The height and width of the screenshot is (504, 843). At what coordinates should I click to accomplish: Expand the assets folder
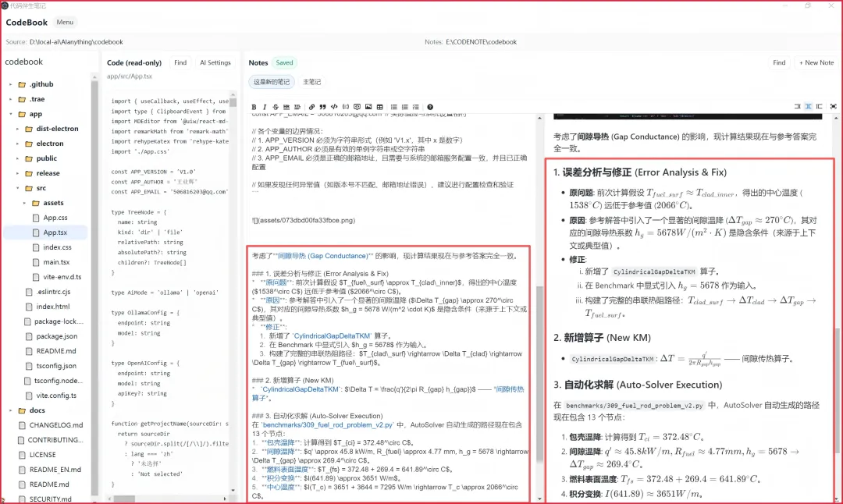pos(24,203)
